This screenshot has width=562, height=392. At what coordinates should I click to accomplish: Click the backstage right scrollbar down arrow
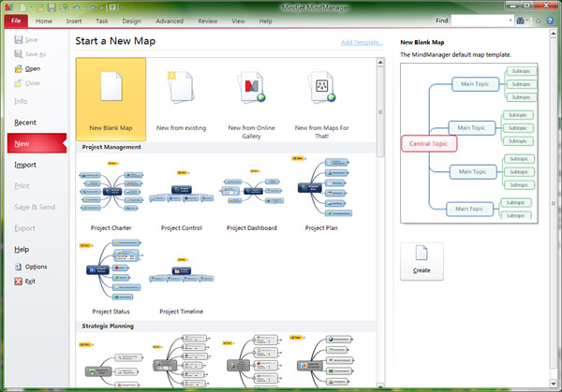coord(553,384)
